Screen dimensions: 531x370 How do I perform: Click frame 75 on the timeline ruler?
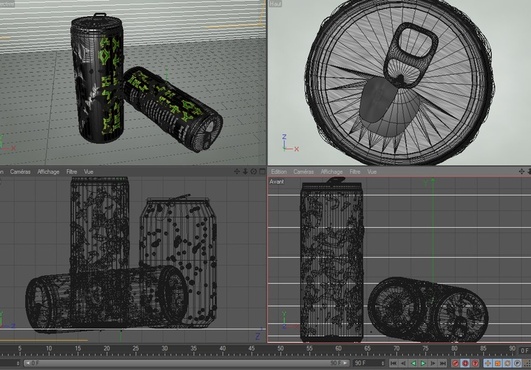pos(425,348)
